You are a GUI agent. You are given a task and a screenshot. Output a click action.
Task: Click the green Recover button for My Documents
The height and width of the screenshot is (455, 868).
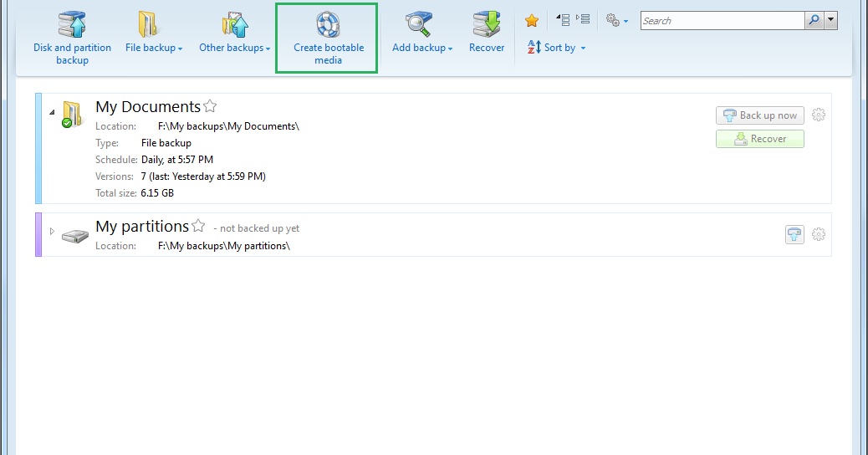coord(759,139)
